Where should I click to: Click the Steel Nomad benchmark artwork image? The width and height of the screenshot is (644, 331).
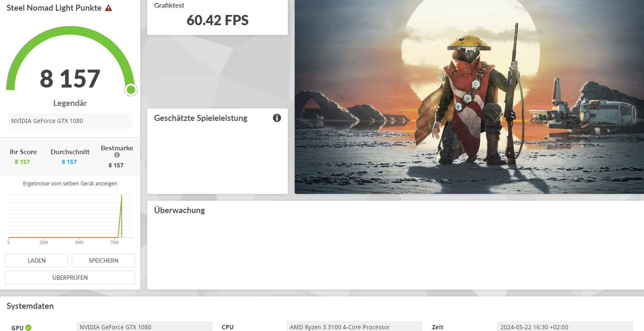tap(469, 97)
